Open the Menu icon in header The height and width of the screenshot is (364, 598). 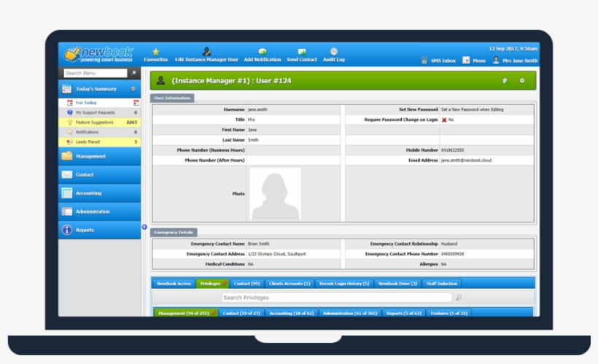tap(466, 61)
